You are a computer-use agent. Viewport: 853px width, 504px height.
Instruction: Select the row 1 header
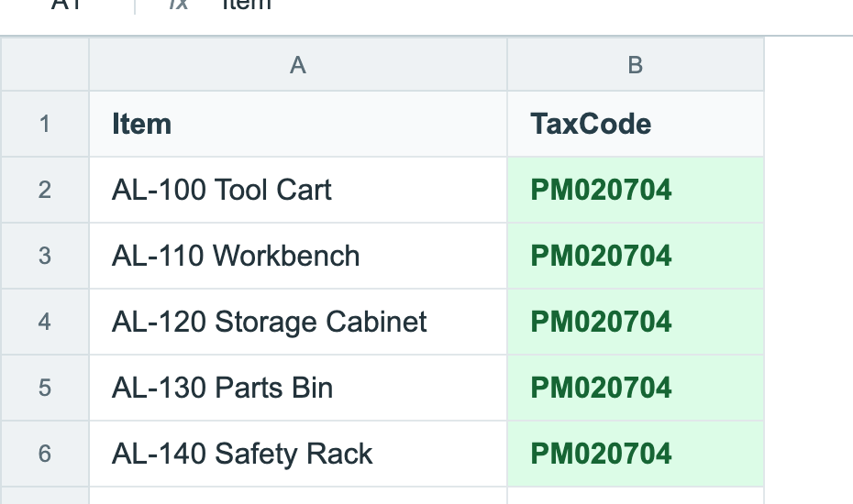click(x=45, y=124)
